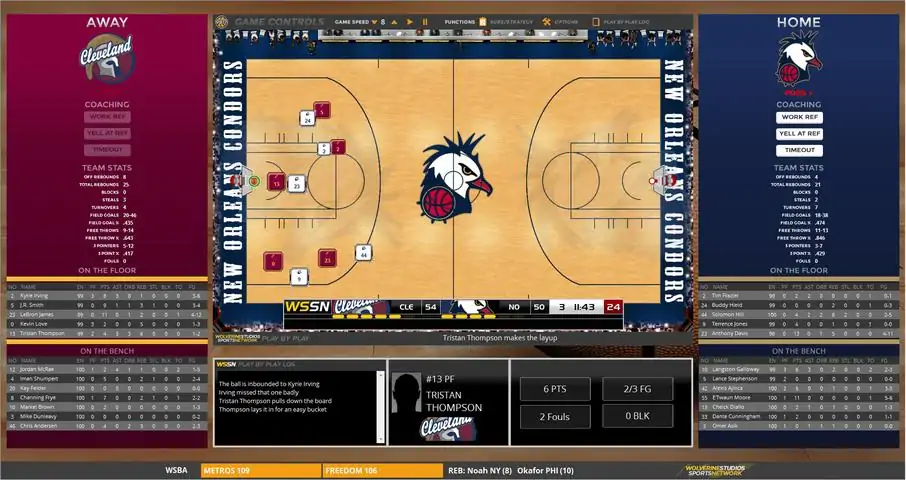The height and width of the screenshot is (480, 906).
Task: Select Lance Stephenson on Home bench
Action: (x=799, y=378)
